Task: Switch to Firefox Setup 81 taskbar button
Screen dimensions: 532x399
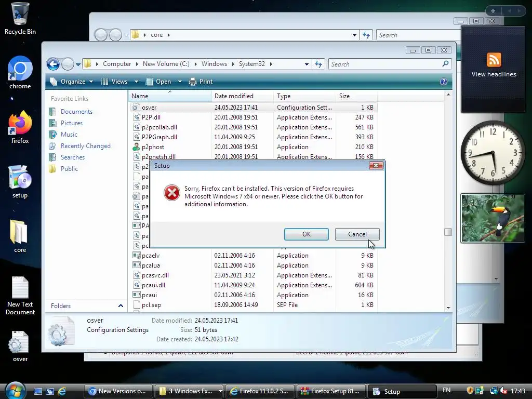Action: click(x=332, y=391)
